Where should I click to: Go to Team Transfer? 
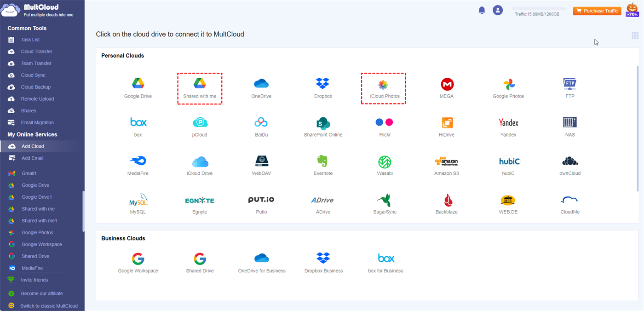36,63
